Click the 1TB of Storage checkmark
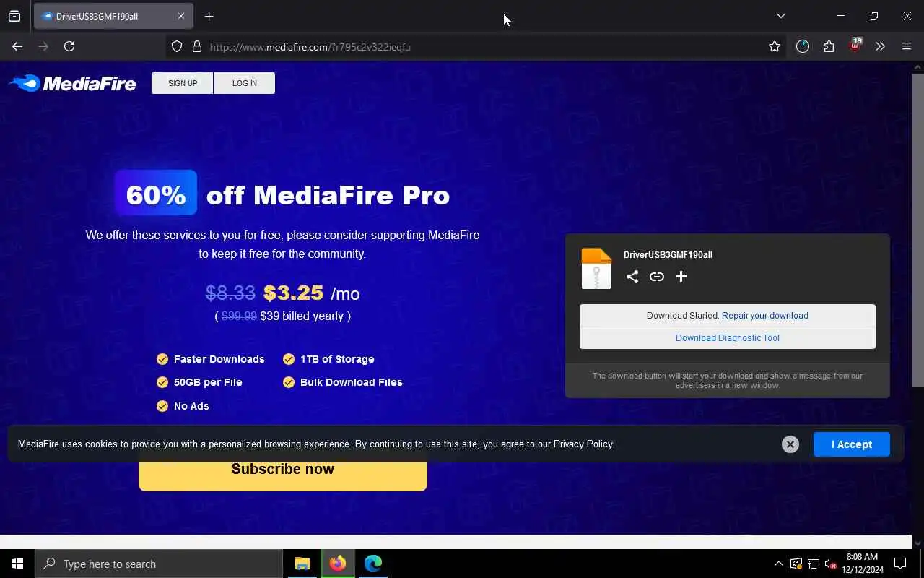 (x=289, y=359)
